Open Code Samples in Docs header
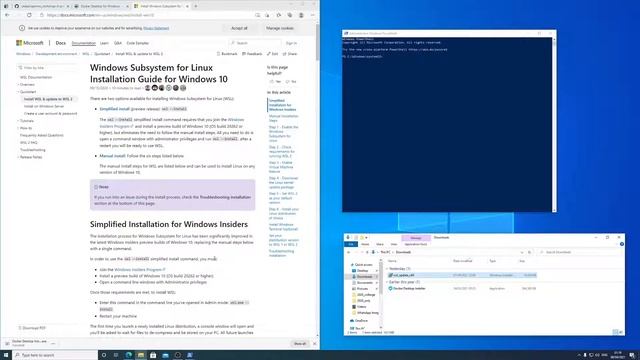The image size is (640, 360). point(138,43)
